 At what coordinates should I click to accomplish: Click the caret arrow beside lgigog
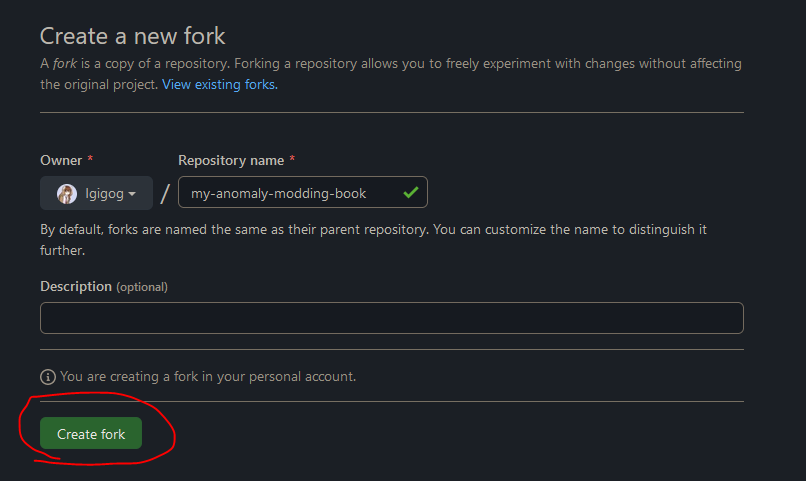(132, 194)
